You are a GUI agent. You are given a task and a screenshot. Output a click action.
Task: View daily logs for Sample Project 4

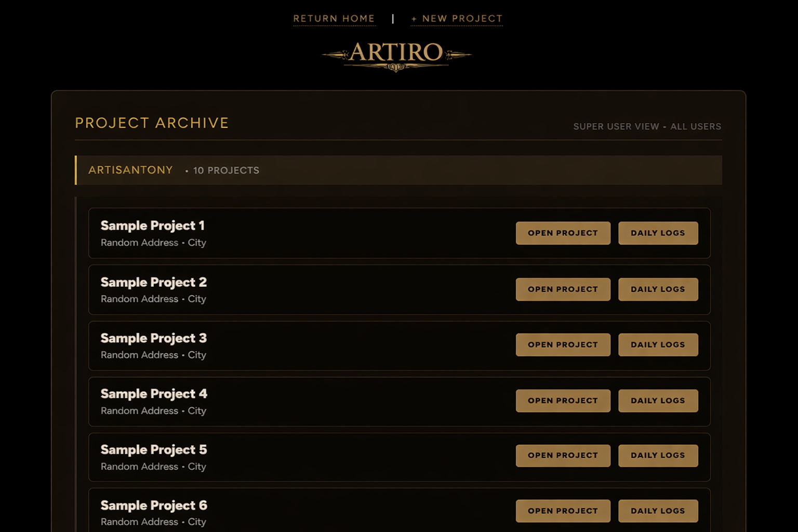coord(658,401)
